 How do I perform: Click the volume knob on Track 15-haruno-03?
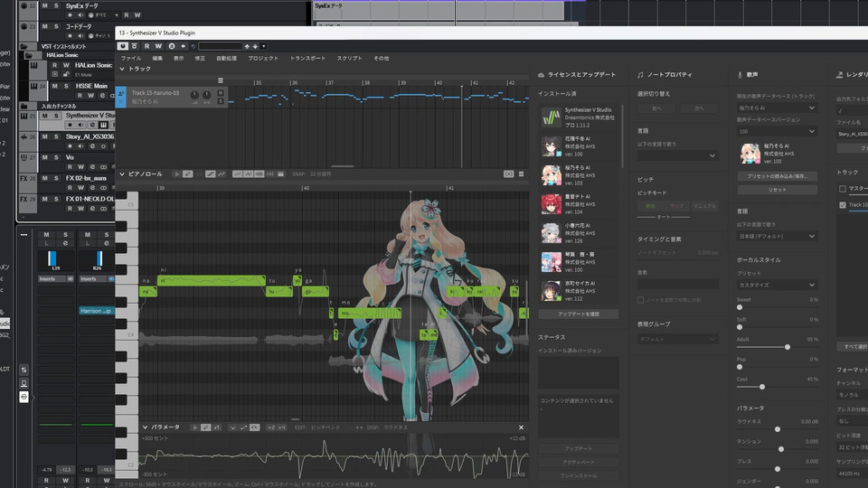coord(194,95)
